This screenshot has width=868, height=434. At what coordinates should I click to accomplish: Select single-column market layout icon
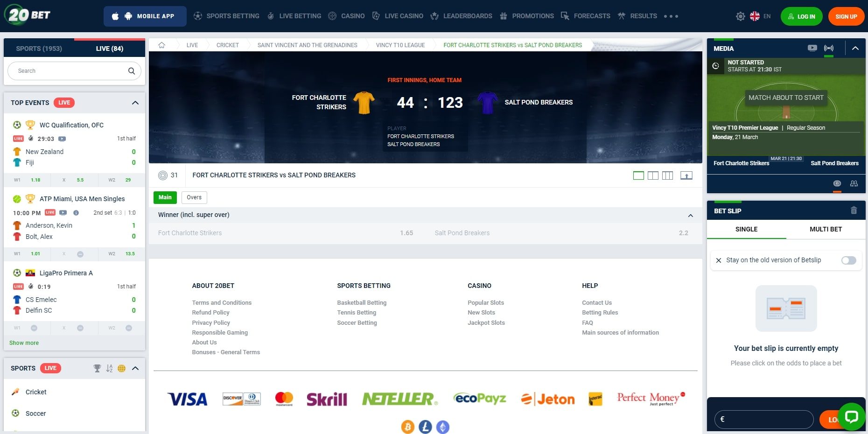638,175
